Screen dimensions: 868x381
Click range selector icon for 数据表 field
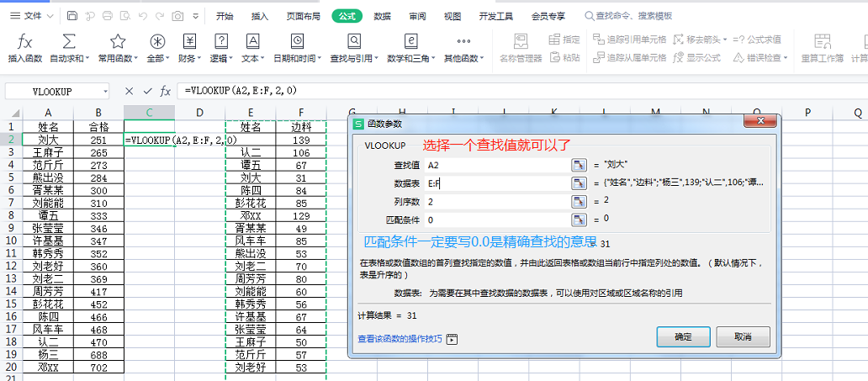click(579, 183)
